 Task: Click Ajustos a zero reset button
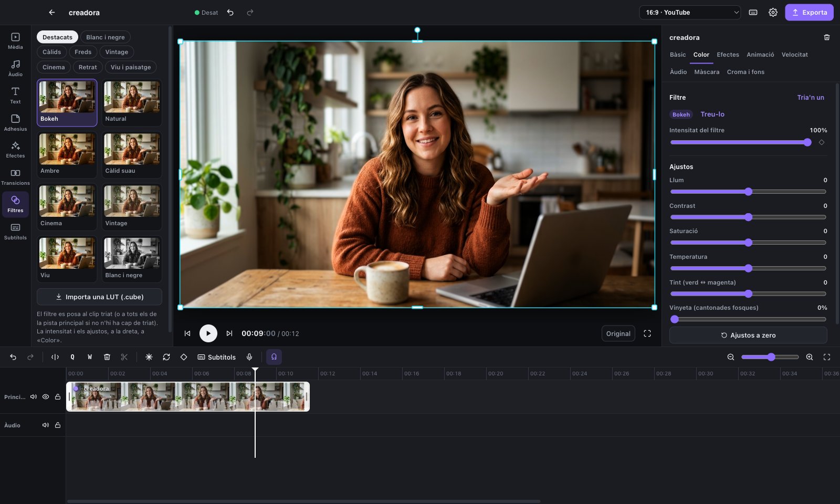click(748, 335)
